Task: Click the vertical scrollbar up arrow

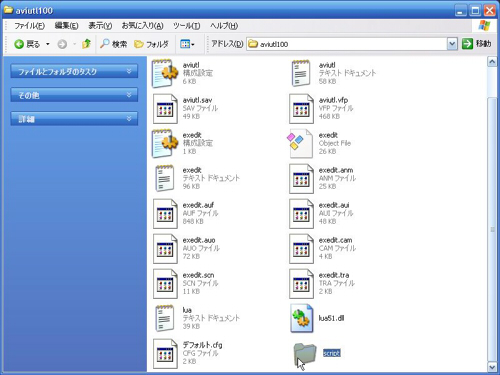Action: [492, 62]
